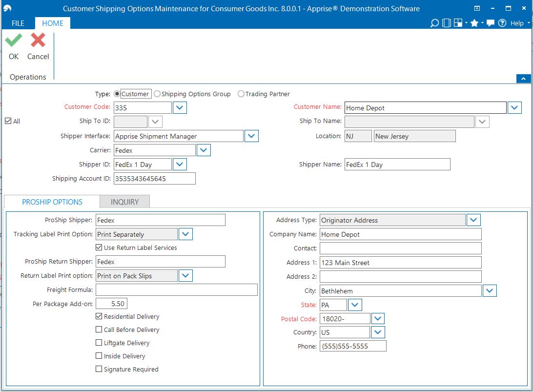The height and width of the screenshot is (392, 533).
Task: Open the Tracking Label Print Option dropdown
Action: (x=185, y=234)
